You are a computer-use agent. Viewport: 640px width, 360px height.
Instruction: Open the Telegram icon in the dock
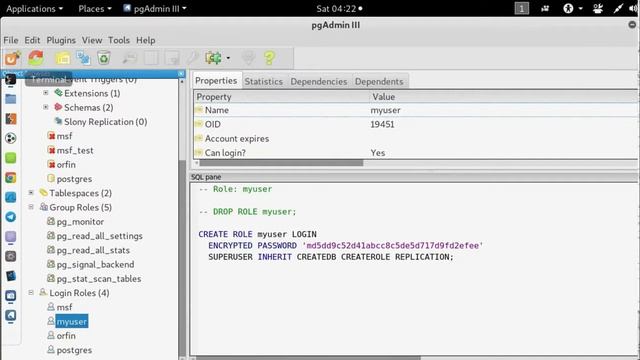pos(11,217)
